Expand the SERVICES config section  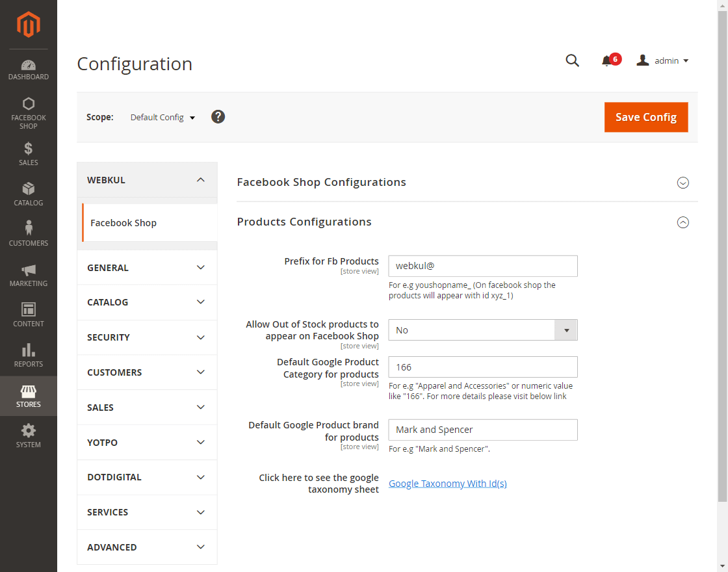pos(147,512)
